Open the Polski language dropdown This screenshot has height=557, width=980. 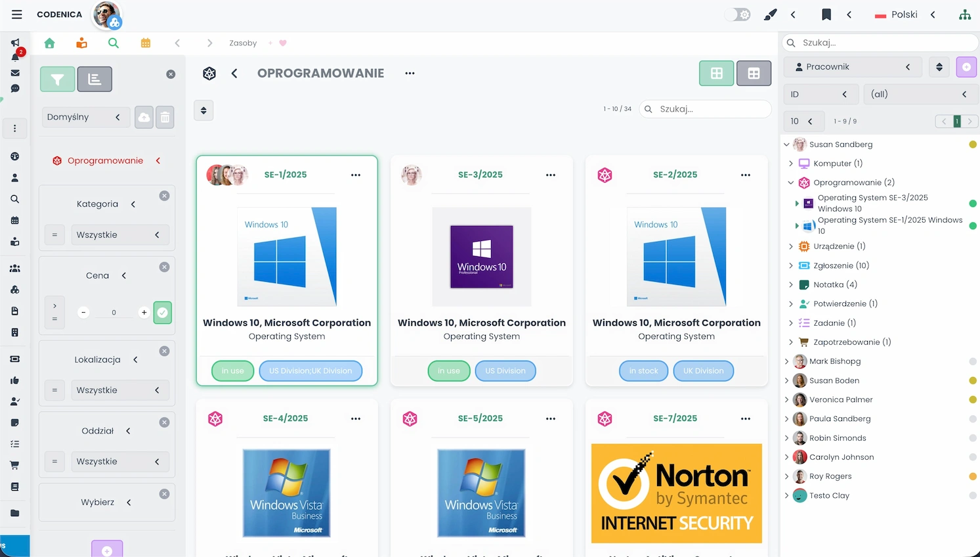(905, 14)
